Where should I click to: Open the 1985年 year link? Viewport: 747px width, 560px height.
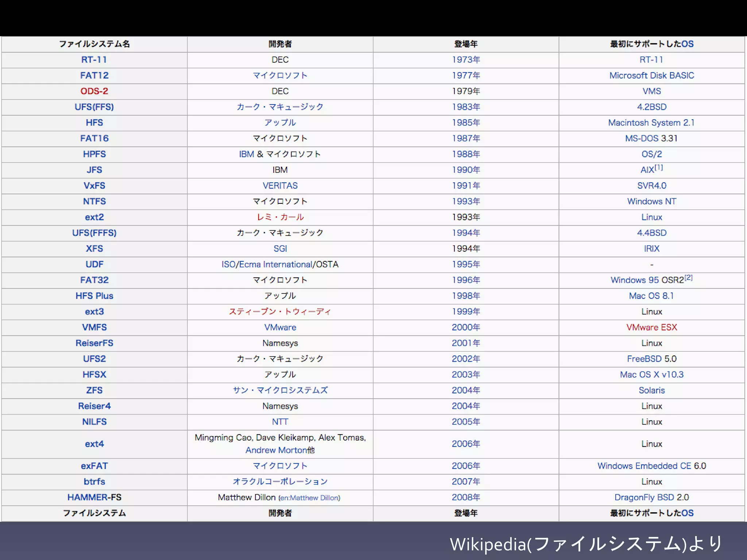(466, 122)
